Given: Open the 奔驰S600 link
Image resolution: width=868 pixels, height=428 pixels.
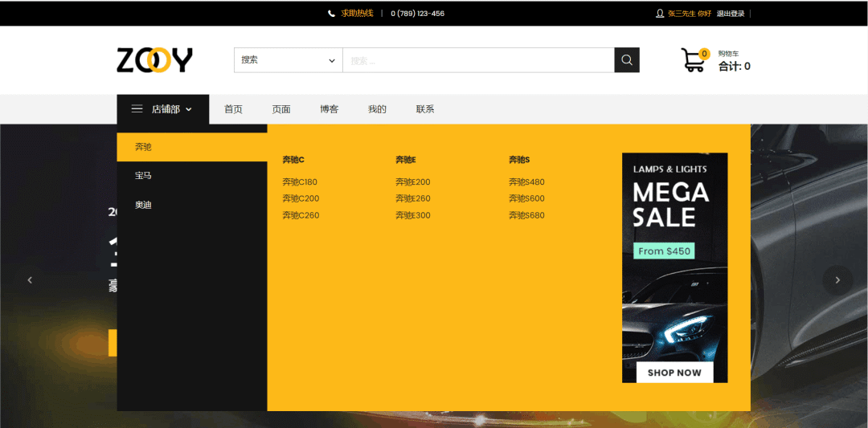Looking at the screenshot, I should pyautogui.click(x=526, y=198).
